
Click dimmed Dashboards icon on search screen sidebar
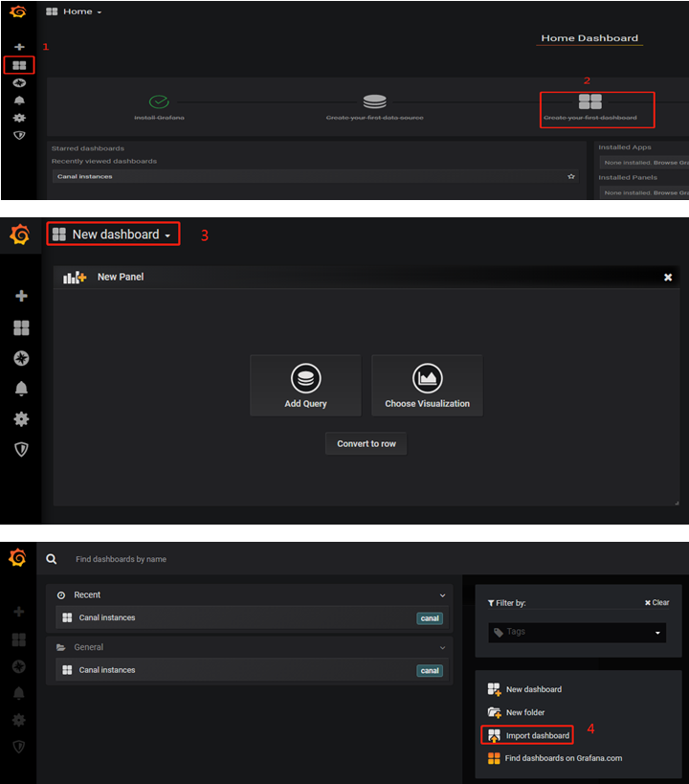click(x=18, y=639)
